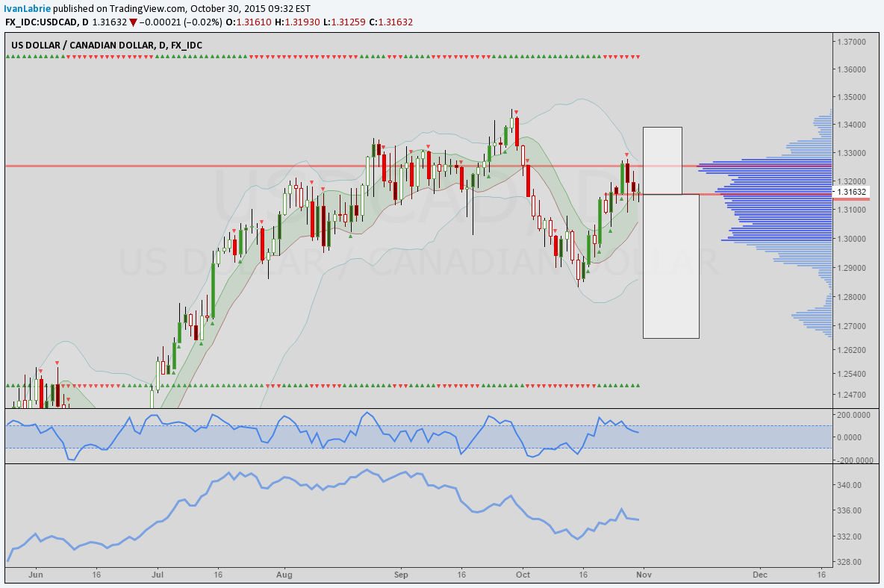This screenshot has height=588, width=884.
Task: Click the 1.30000 price axis label
Action: coord(851,238)
